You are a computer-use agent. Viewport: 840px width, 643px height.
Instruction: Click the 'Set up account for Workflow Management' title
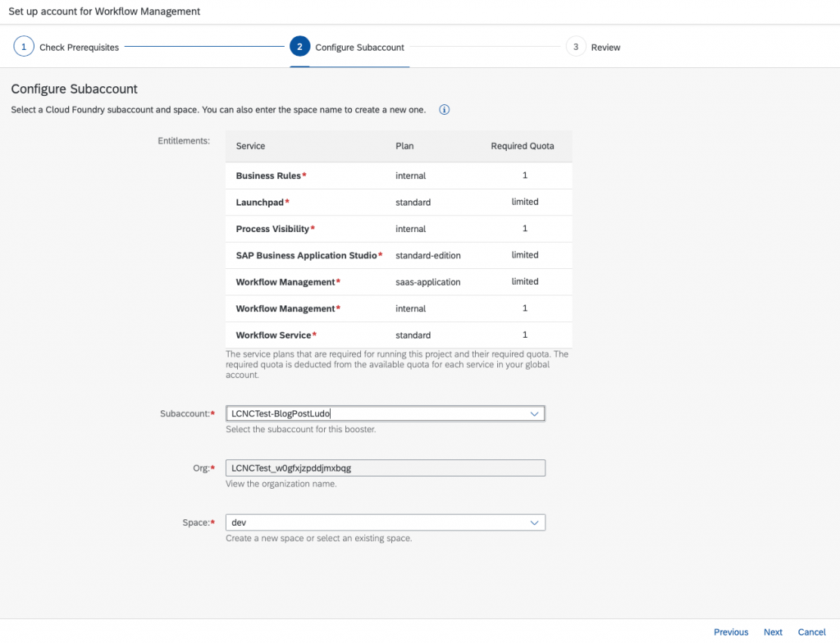[x=104, y=11]
